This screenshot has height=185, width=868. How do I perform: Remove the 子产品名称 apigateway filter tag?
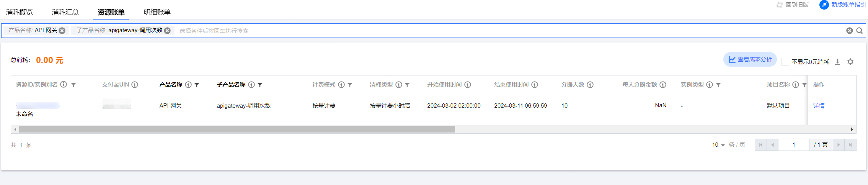click(x=167, y=31)
